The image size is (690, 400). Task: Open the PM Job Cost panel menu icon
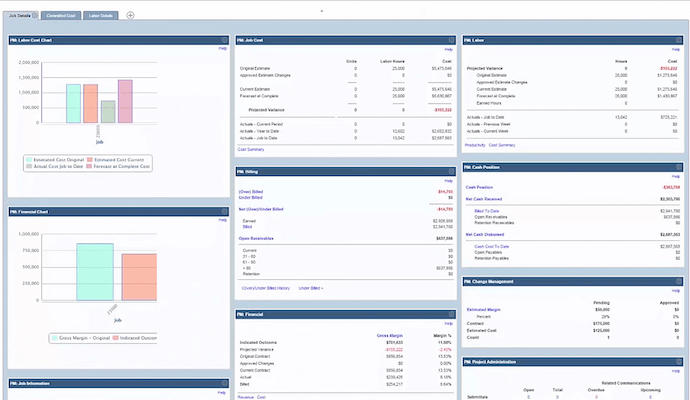click(x=451, y=40)
